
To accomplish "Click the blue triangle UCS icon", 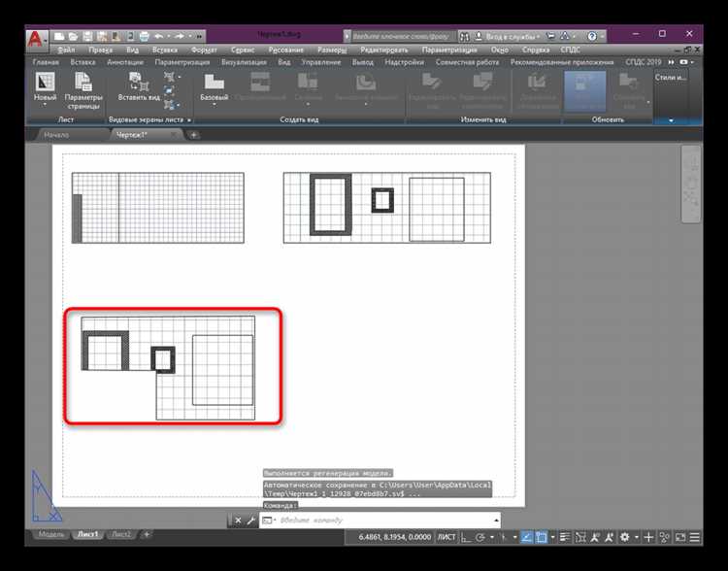I will (46, 496).
